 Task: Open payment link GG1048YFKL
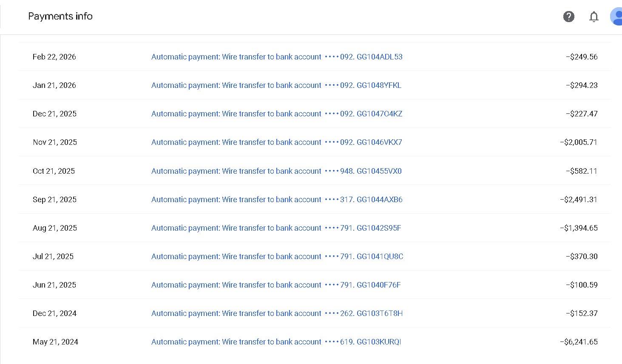276,85
